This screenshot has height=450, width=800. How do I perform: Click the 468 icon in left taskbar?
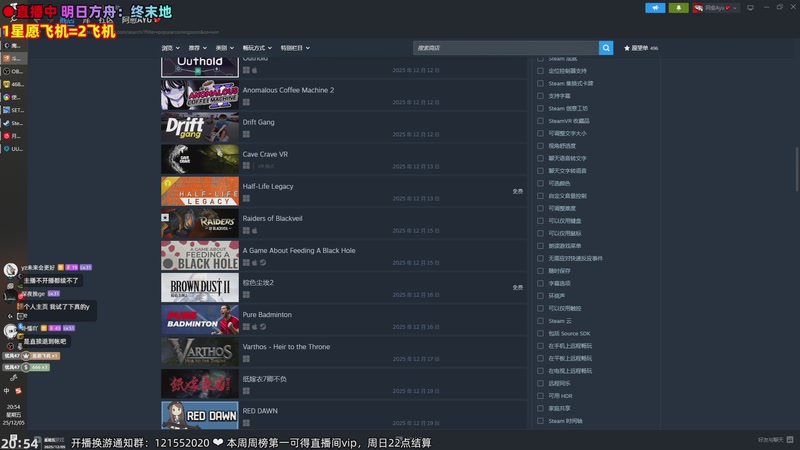pyautogui.click(x=7, y=84)
